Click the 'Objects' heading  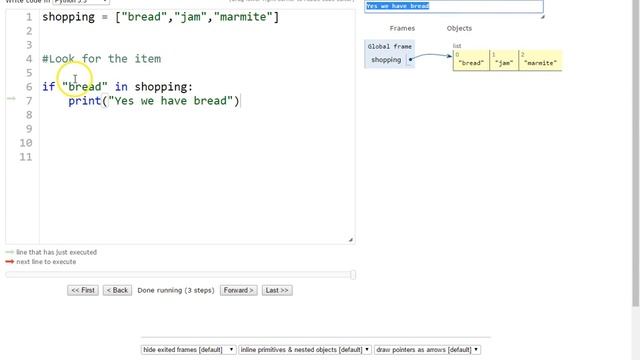pyautogui.click(x=459, y=28)
